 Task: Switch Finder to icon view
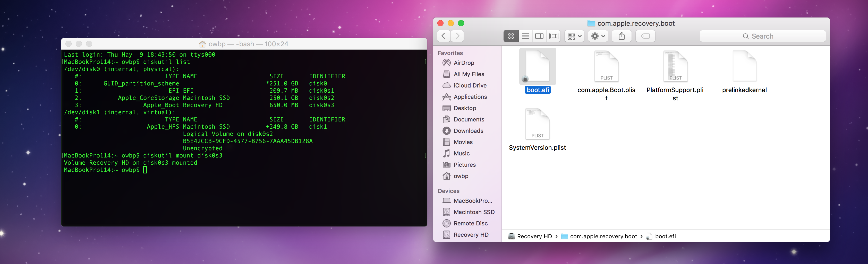click(x=511, y=36)
